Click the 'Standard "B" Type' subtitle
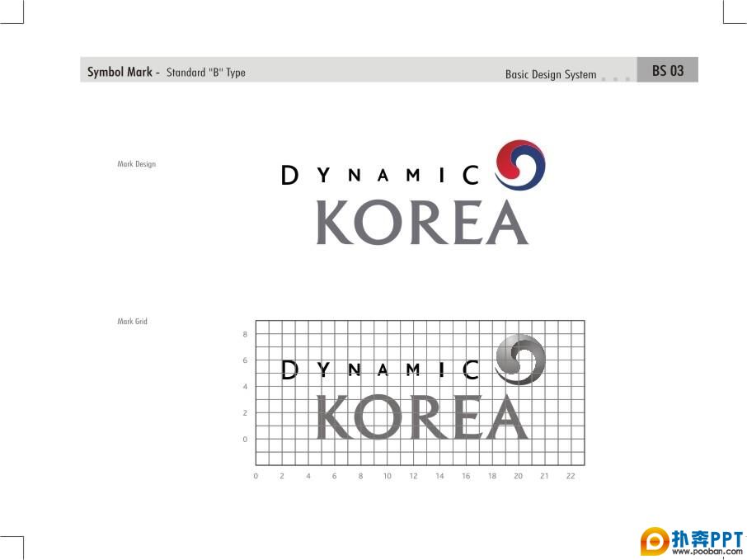The width and height of the screenshot is (747, 560). point(206,73)
